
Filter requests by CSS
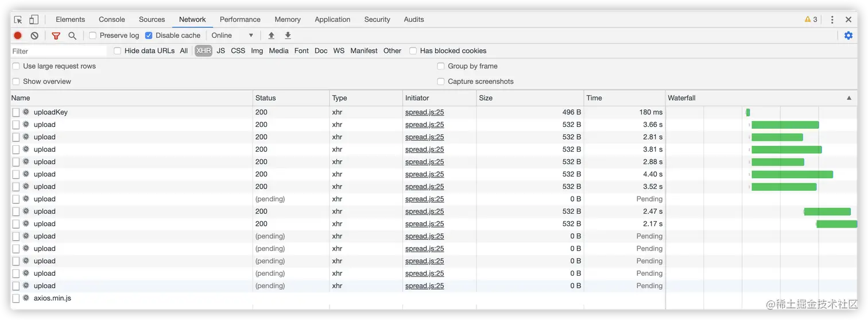click(x=238, y=51)
